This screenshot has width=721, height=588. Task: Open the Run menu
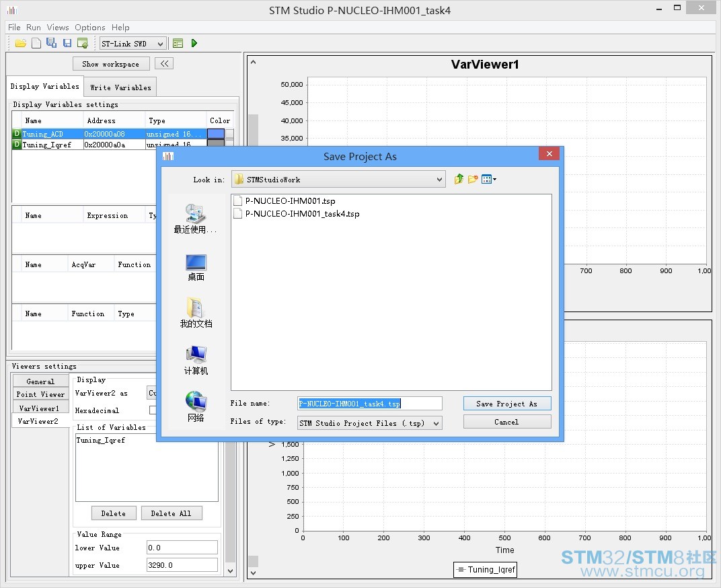(33, 27)
